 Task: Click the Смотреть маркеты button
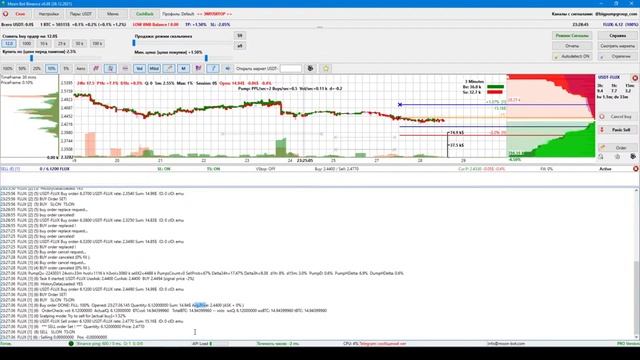(618, 46)
